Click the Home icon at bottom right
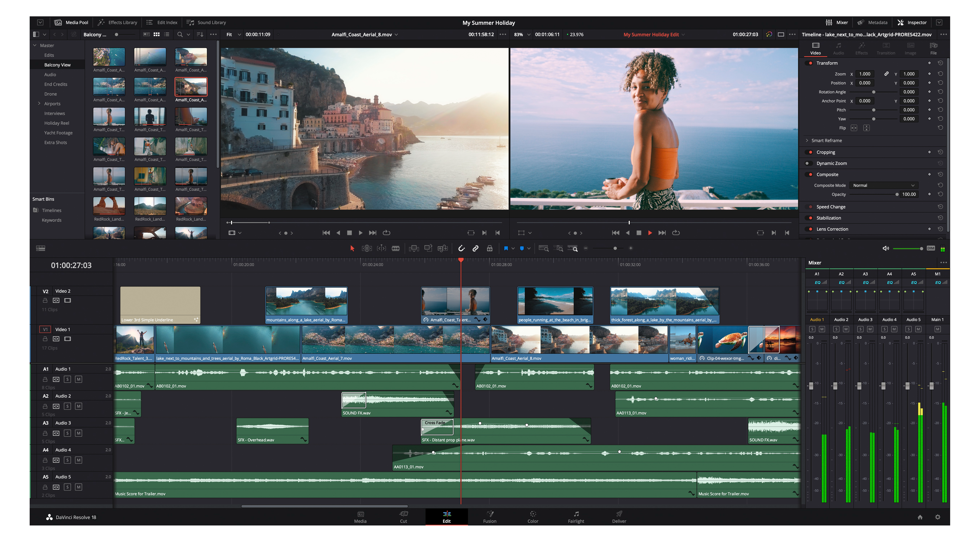This screenshot has height=542, width=980. tap(920, 517)
